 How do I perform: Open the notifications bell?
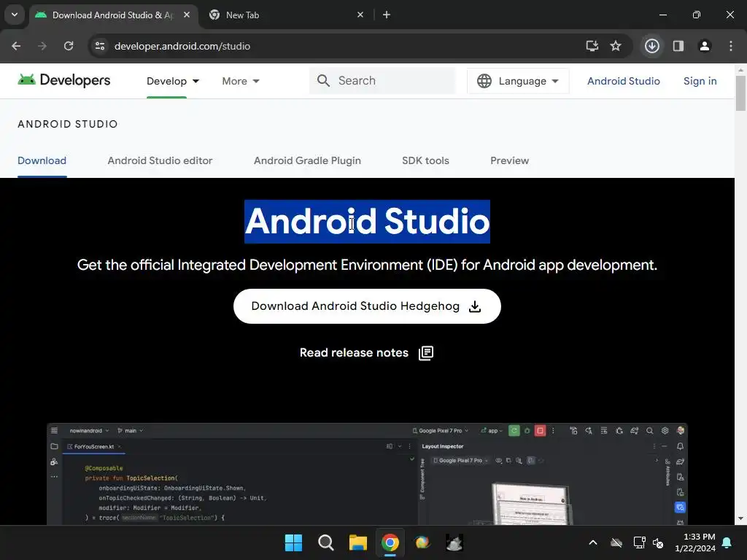coord(727,542)
